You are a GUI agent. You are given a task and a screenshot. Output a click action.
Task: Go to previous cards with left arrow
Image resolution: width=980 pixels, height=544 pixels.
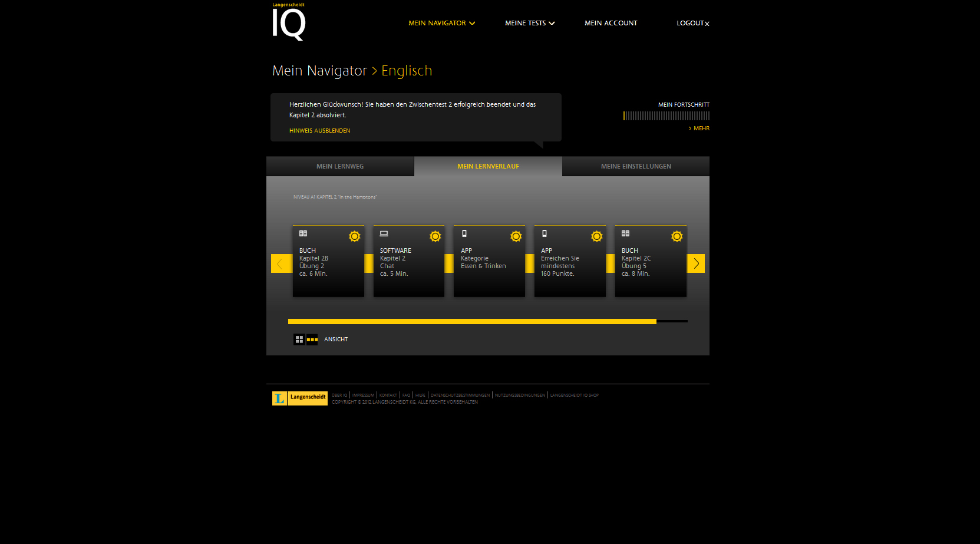(x=281, y=263)
